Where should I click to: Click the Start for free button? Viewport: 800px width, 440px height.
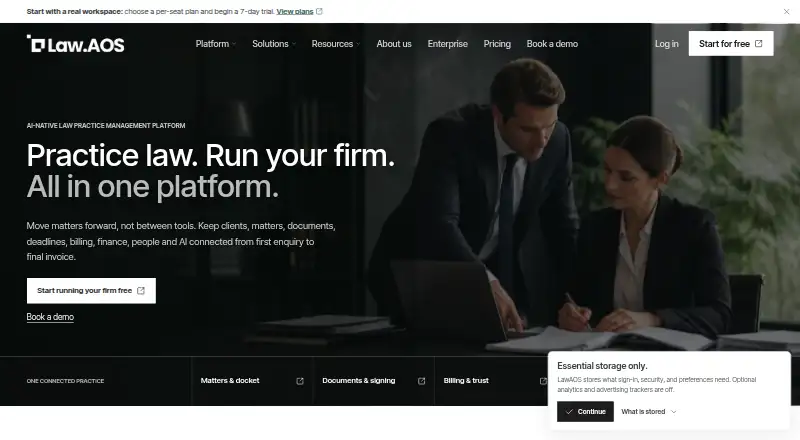pos(731,43)
